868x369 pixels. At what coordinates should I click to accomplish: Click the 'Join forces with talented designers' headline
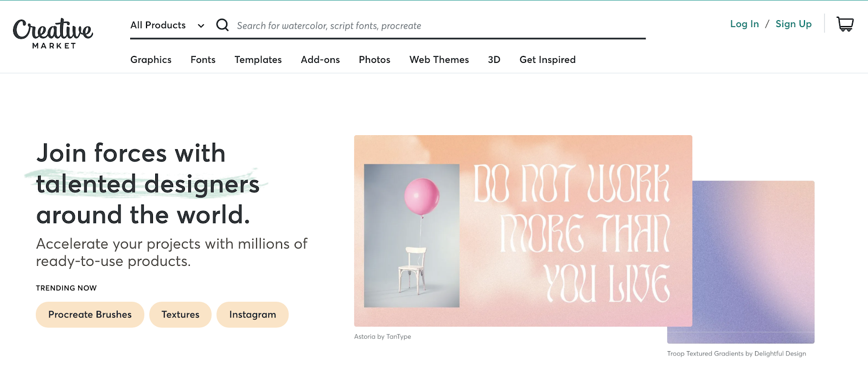click(148, 184)
